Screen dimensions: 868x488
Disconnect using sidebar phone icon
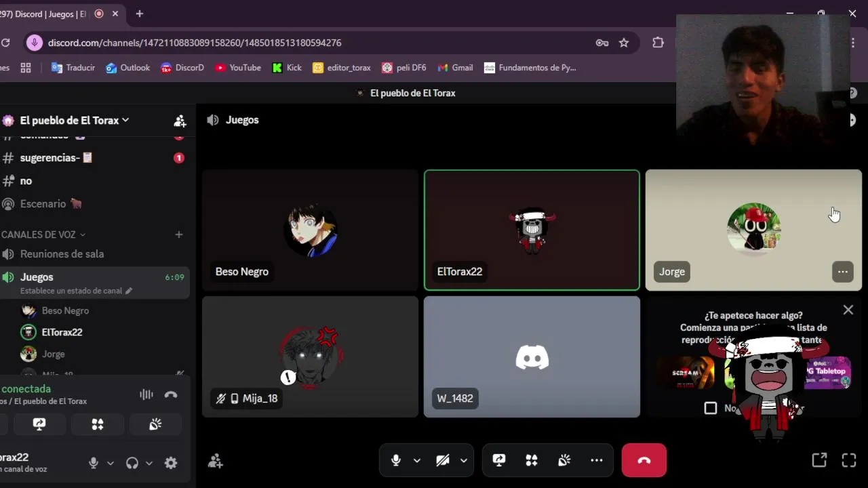171,394
